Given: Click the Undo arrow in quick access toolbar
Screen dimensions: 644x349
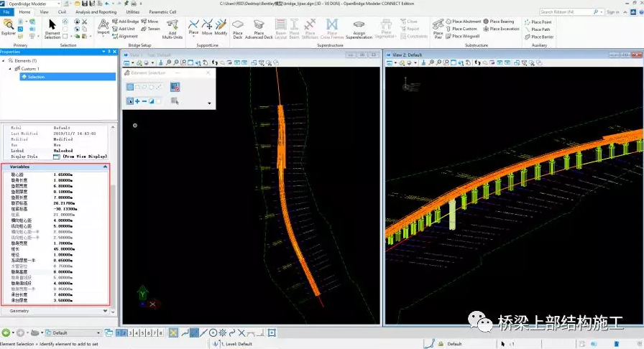Looking at the screenshot, I should coord(107,4).
